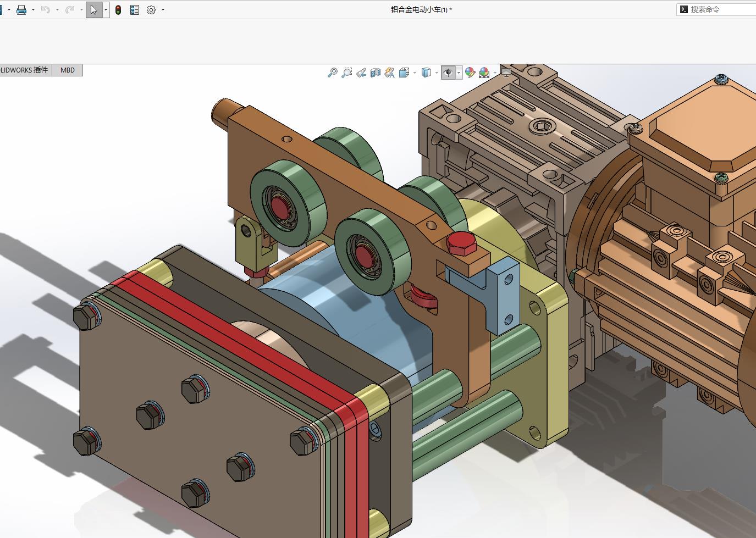Screen dimensions: 756x538
Task: Click the Edit Appearance color ball icon
Action: tap(470, 73)
